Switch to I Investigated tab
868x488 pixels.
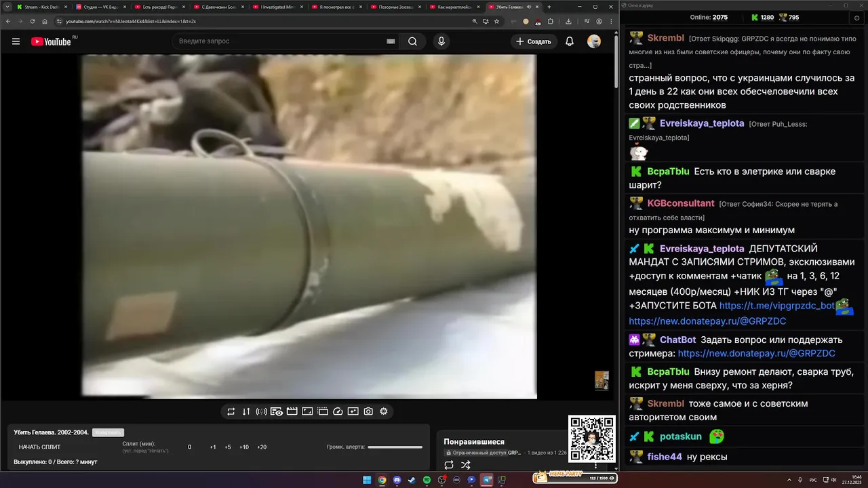coord(277,7)
